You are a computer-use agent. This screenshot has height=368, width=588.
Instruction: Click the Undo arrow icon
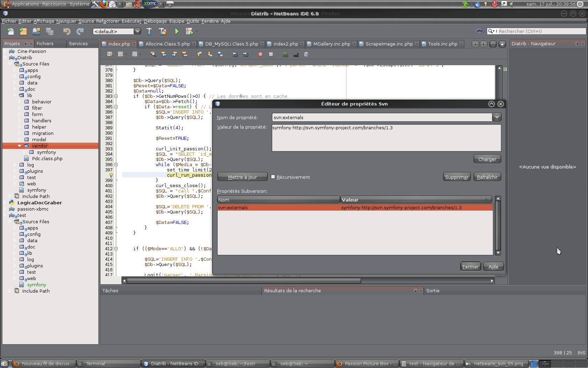66,32
